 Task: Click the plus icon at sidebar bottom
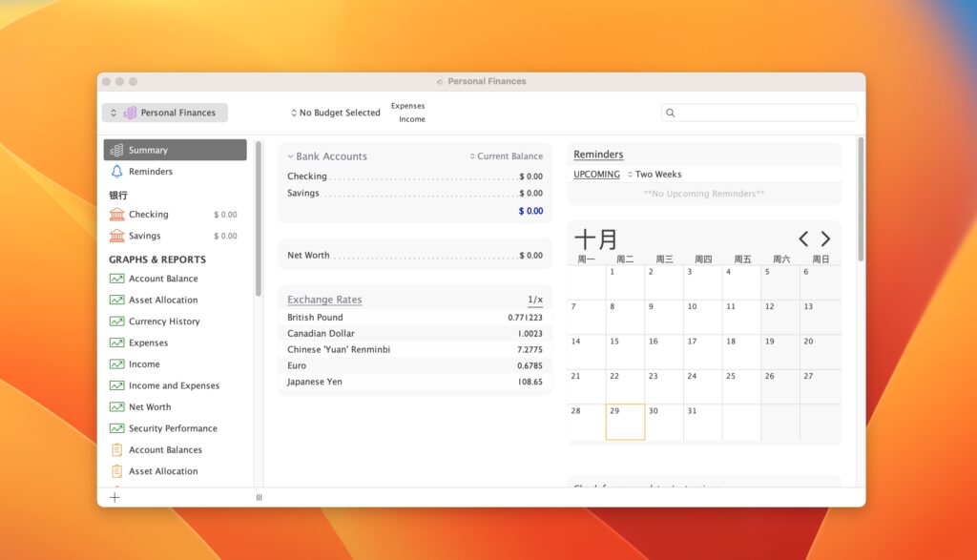click(114, 497)
